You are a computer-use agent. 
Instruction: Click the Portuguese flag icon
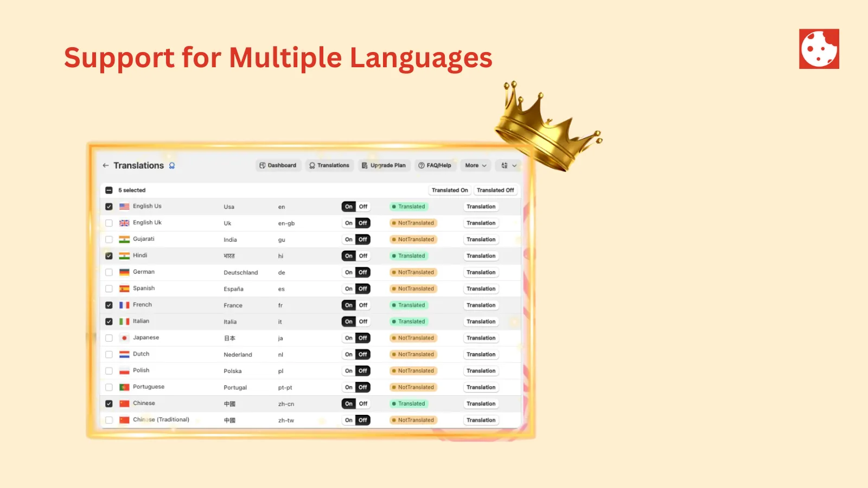(x=124, y=387)
